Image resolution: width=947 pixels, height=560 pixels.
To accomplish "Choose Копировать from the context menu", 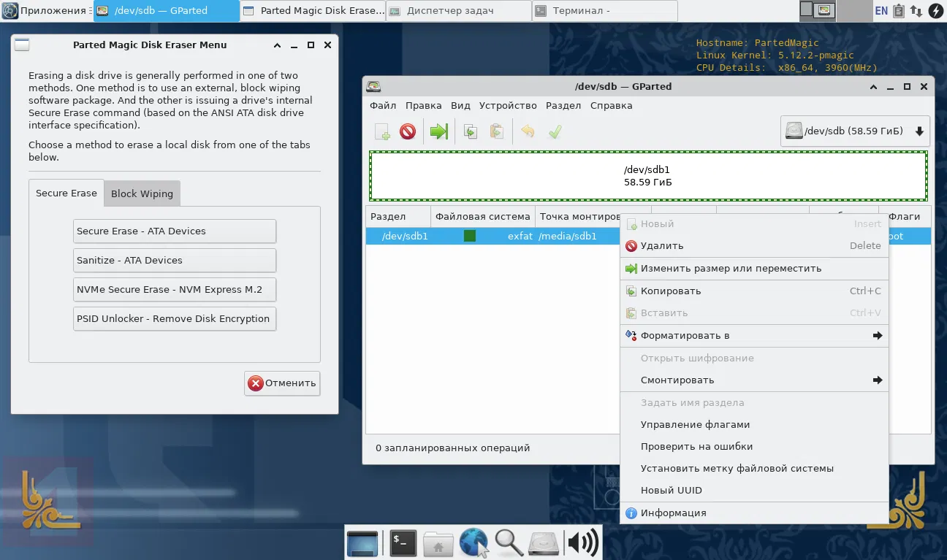I will click(754, 291).
